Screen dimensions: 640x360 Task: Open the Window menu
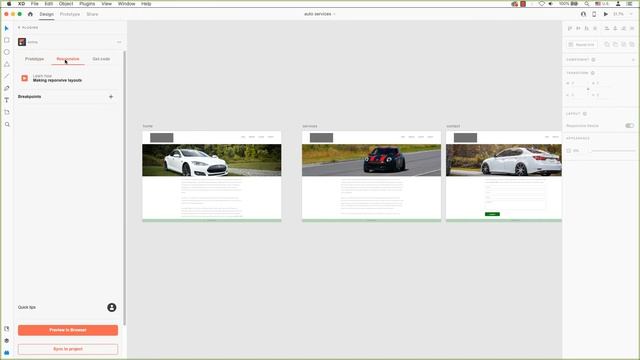[x=127, y=4]
